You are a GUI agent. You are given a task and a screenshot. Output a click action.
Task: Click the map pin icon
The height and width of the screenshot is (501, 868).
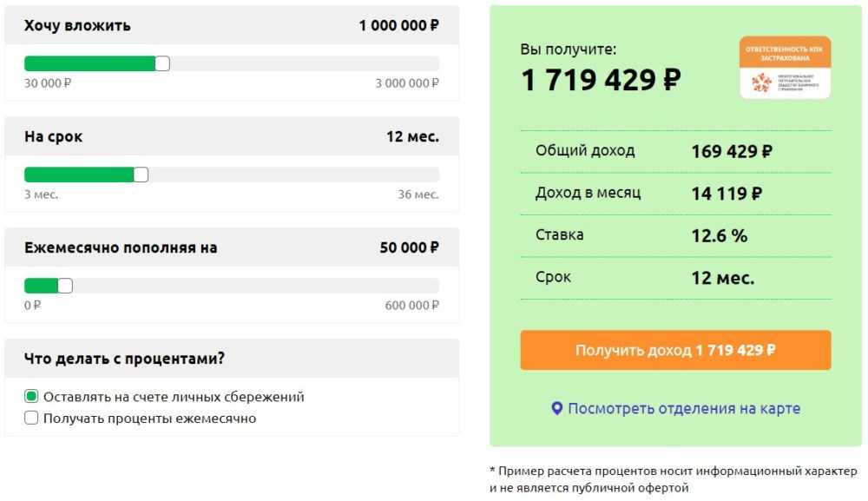pos(557,408)
